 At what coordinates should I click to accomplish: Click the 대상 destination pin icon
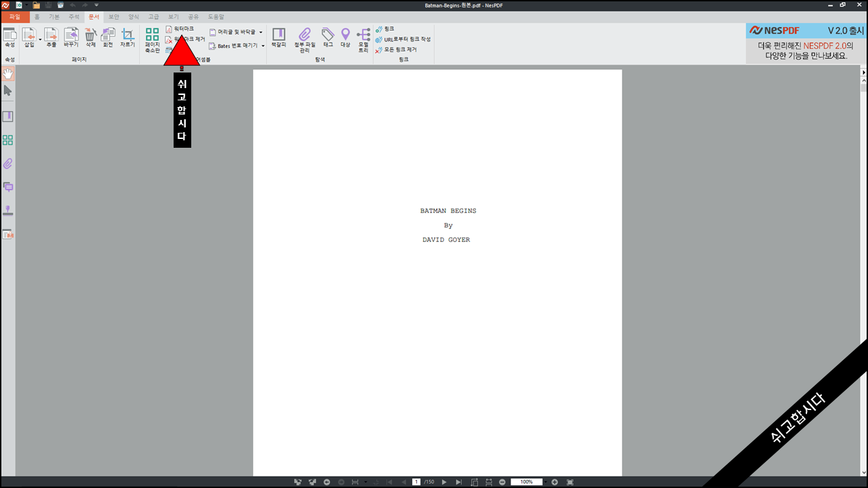coord(345,37)
